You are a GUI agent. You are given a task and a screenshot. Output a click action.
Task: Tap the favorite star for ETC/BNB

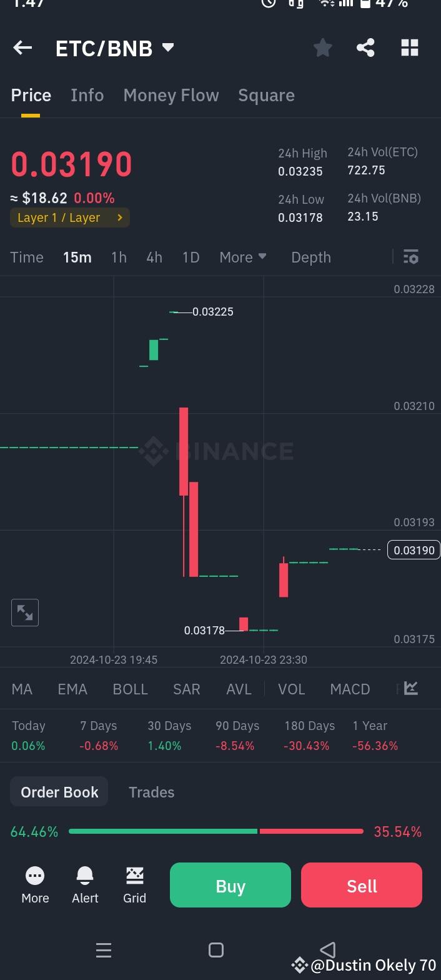[322, 47]
